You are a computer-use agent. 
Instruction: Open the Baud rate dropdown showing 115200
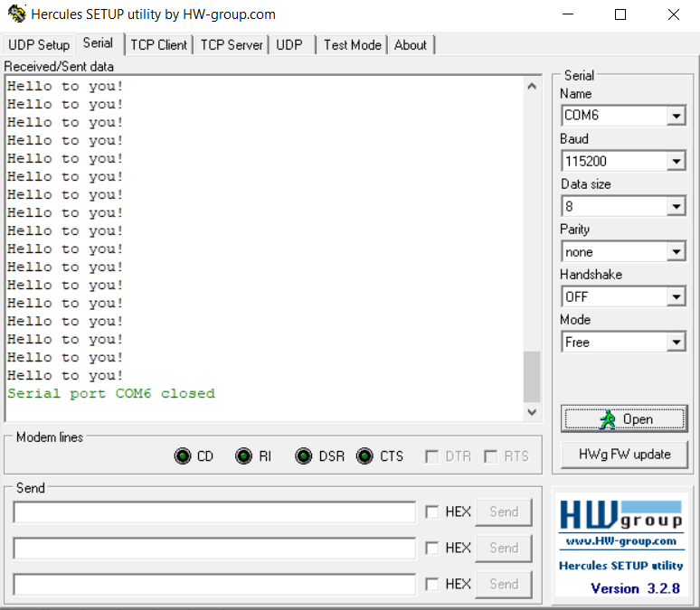[x=676, y=161]
